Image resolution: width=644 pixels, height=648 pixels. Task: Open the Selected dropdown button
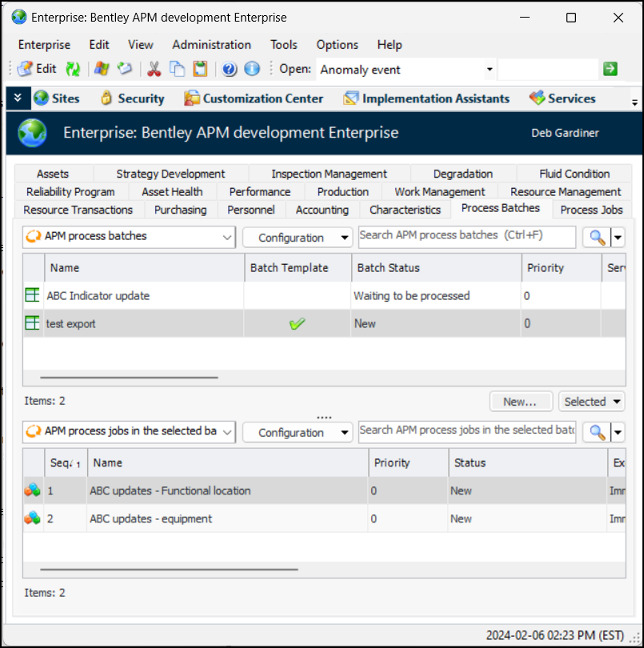tap(591, 402)
